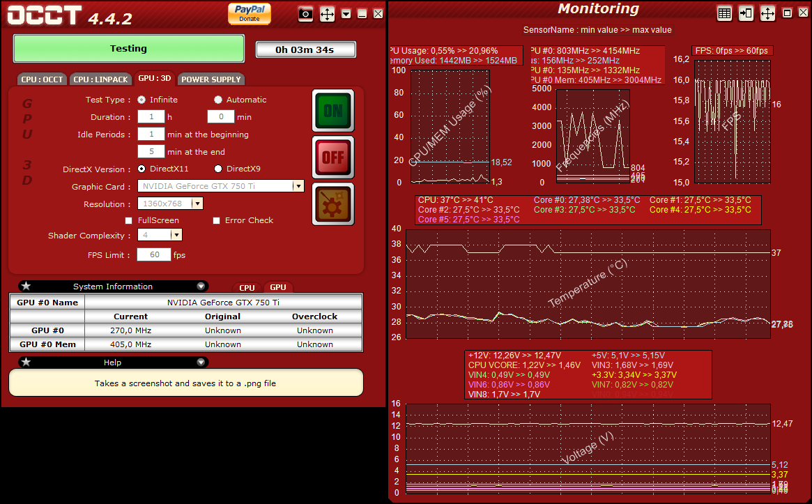Click the cross-arrows move icon in Monitoring window
Image resolution: width=812 pixels, height=504 pixels.
click(767, 13)
